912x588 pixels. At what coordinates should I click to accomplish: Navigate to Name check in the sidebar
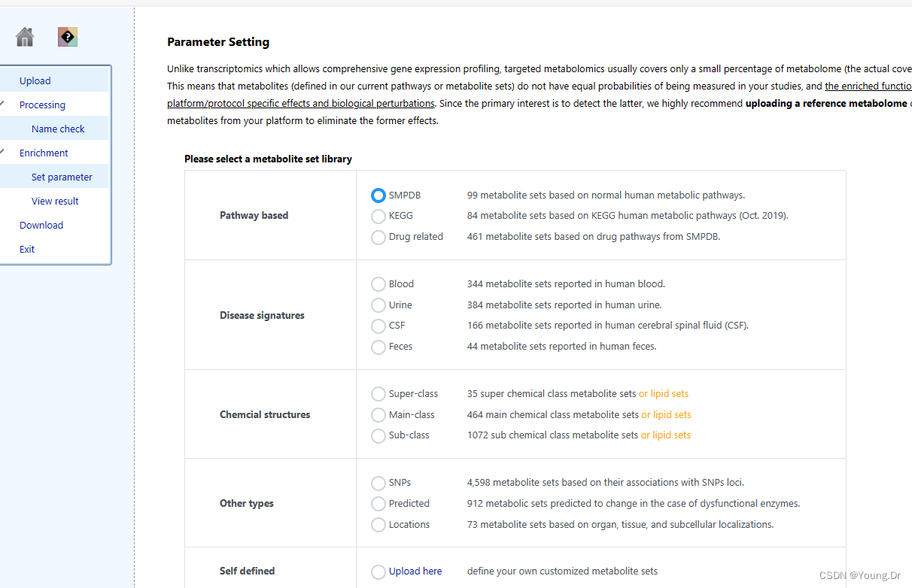click(x=58, y=129)
